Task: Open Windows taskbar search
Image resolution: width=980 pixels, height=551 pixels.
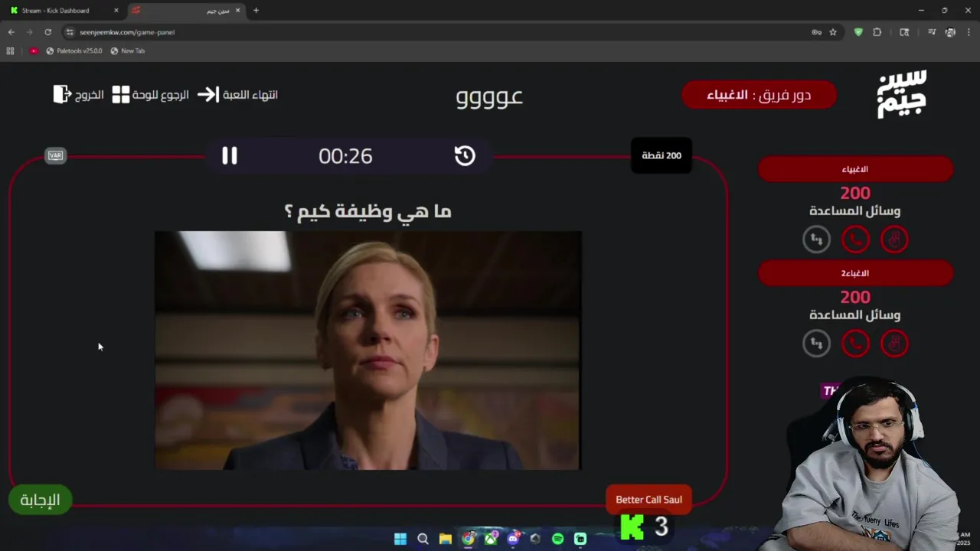Action: click(423, 539)
